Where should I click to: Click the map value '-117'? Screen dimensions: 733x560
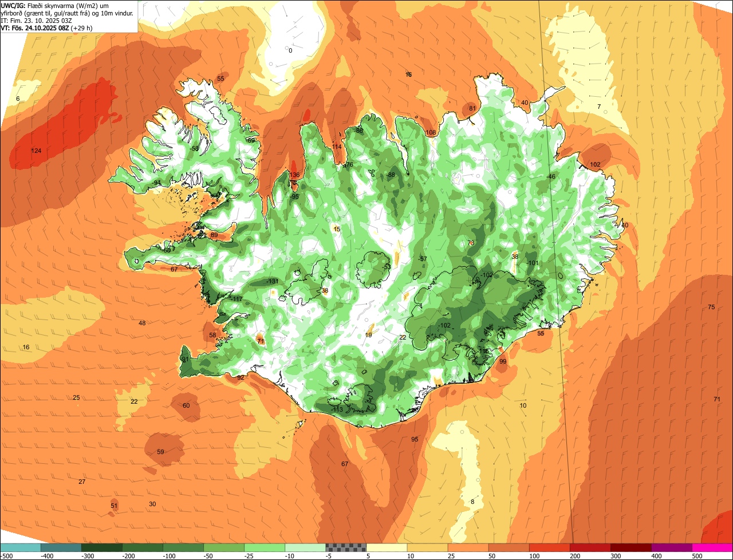point(237,299)
